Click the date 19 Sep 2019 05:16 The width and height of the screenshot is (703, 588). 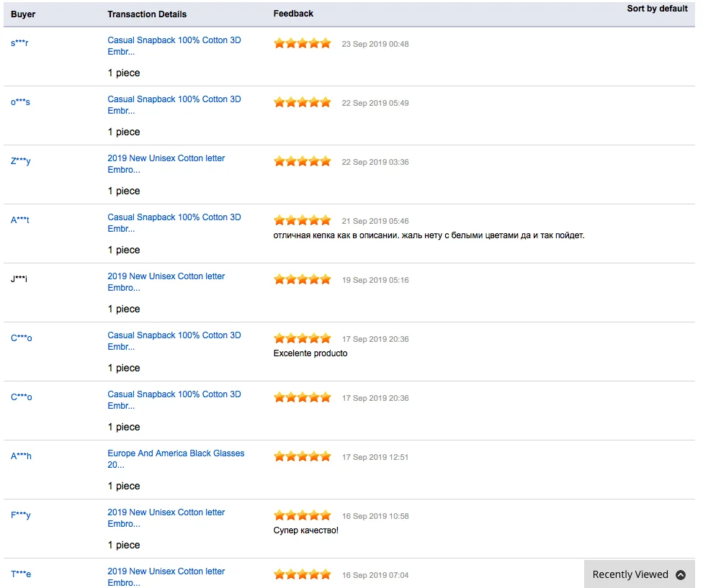pyautogui.click(x=375, y=280)
